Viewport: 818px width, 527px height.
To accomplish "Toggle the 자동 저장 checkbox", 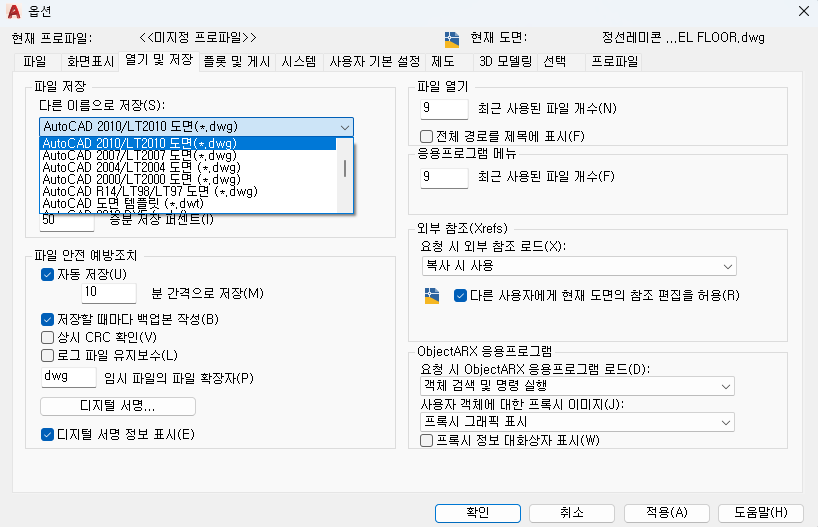I will point(47,274).
